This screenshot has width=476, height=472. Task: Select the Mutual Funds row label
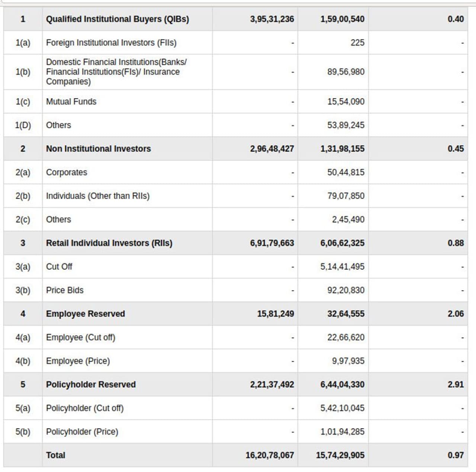tap(71, 101)
